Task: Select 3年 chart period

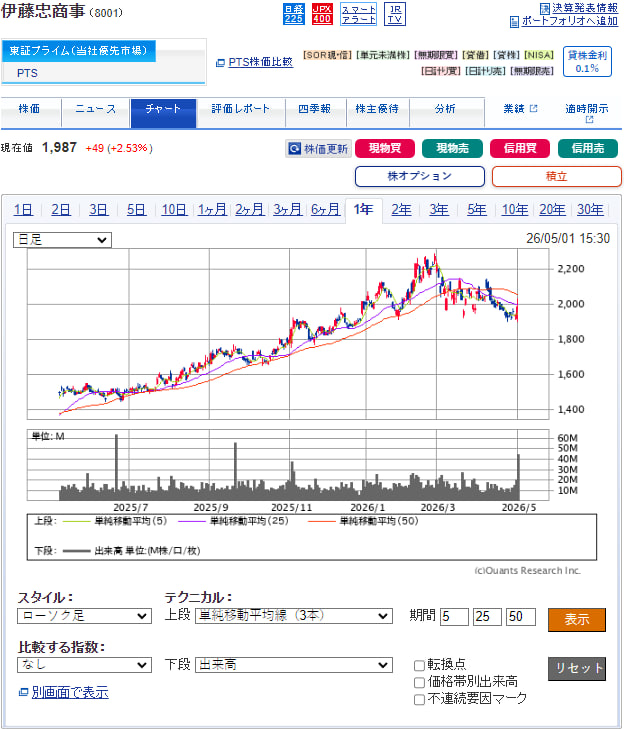Action: tap(439, 210)
